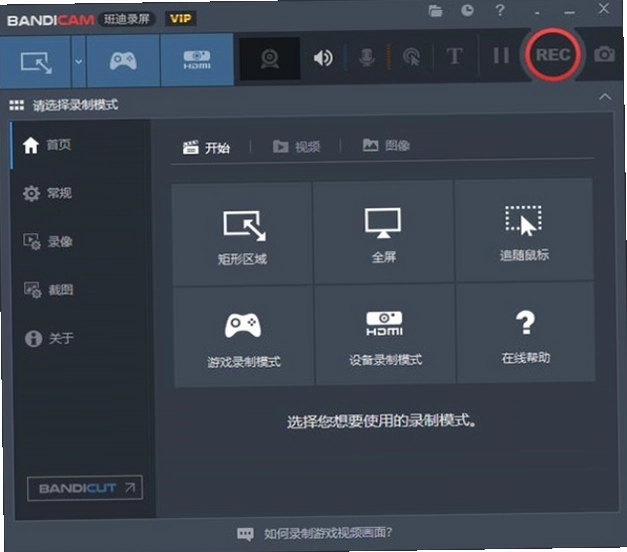Click the small compact-mode dash button in title bar
The height and width of the screenshot is (552, 627).
tap(537, 13)
